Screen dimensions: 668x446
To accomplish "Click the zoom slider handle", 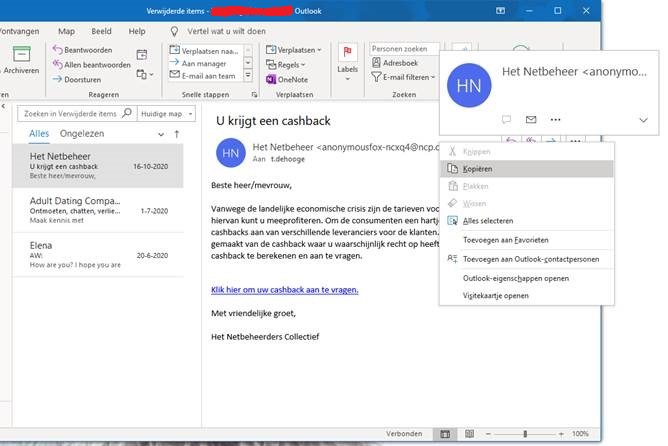I will coord(525,434).
